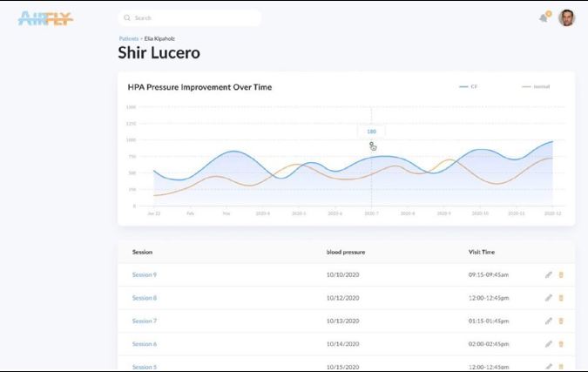Delete Session 7 using trash icon

pos(561,321)
